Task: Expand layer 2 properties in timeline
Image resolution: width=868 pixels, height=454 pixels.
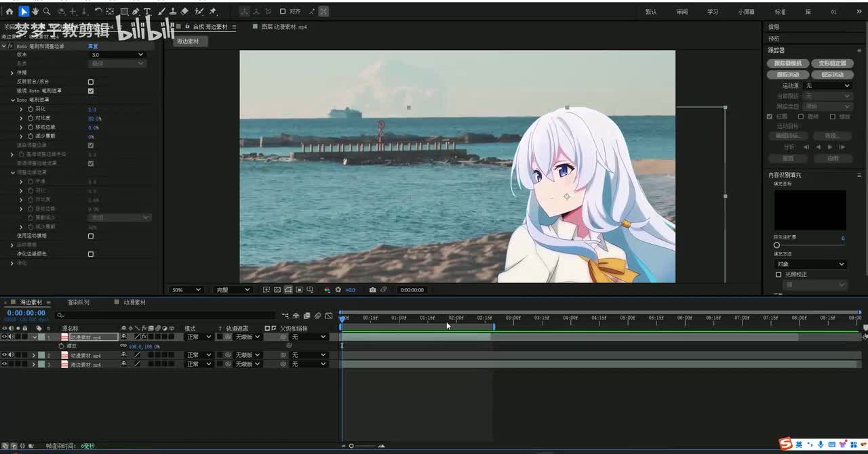Action: click(34, 355)
